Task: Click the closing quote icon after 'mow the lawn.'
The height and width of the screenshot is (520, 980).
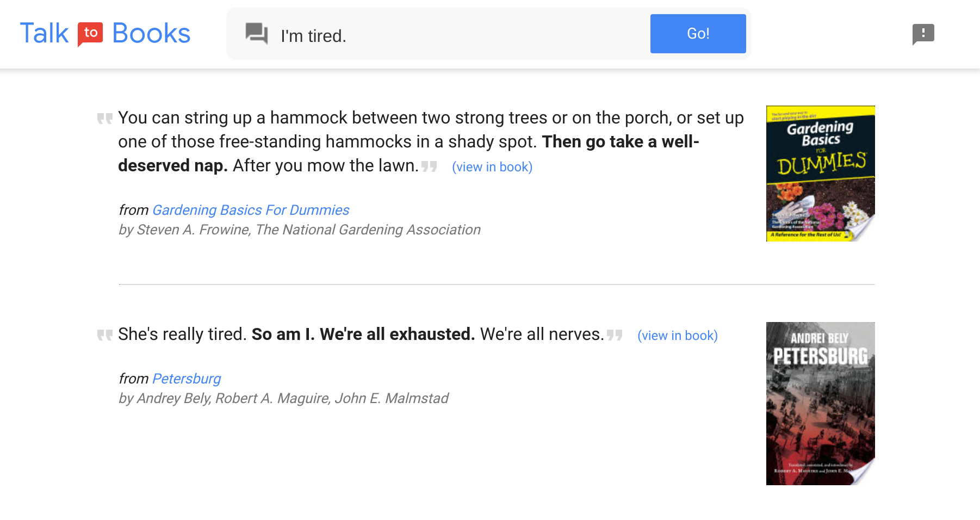Action: (430, 167)
